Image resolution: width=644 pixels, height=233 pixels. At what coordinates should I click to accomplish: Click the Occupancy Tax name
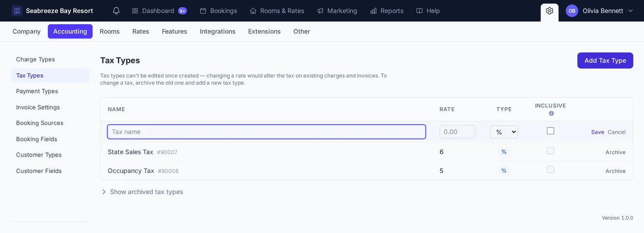[131, 171]
